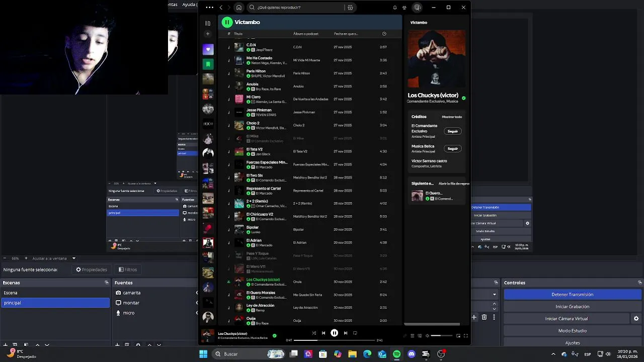Seek on the song progress bar
This screenshot has width=644, height=362.
(334, 340)
